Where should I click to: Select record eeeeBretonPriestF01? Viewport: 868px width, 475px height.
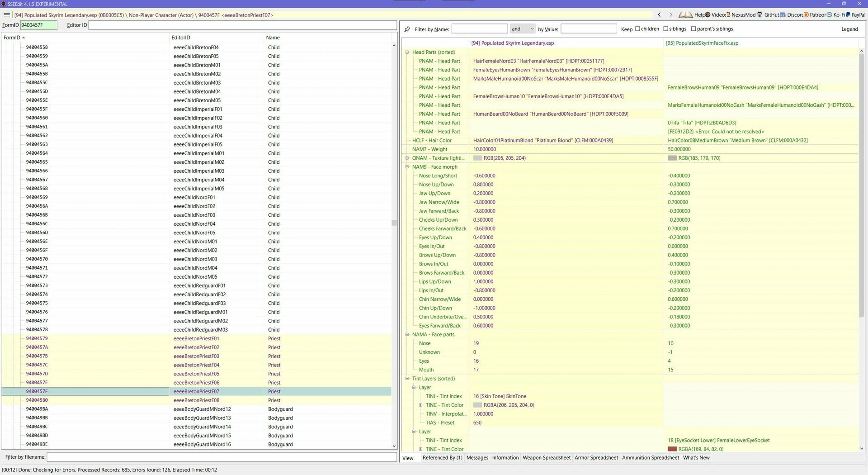pyautogui.click(x=196, y=338)
